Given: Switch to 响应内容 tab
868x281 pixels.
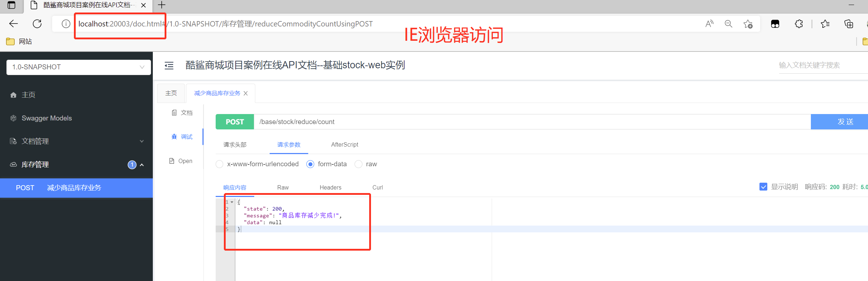Looking at the screenshot, I should click(235, 187).
